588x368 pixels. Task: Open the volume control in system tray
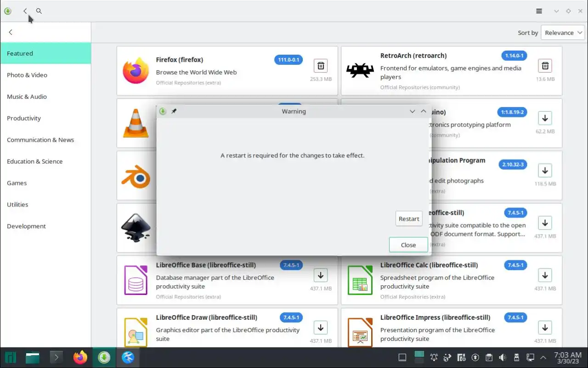point(503,357)
